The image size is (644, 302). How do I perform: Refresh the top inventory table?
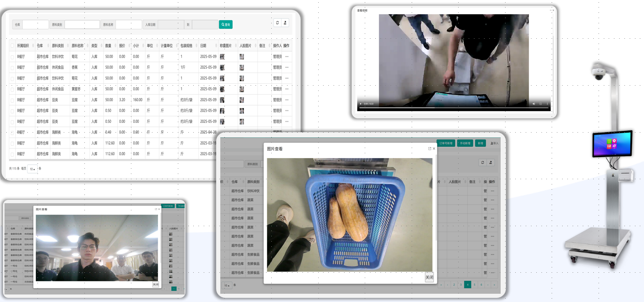(x=277, y=23)
